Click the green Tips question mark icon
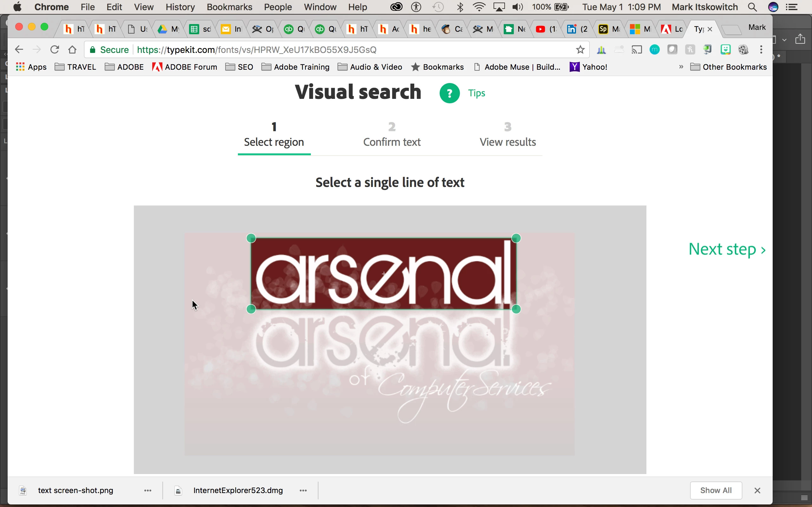The height and width of the screenshot is (507, 812). (x=449, y=93)
